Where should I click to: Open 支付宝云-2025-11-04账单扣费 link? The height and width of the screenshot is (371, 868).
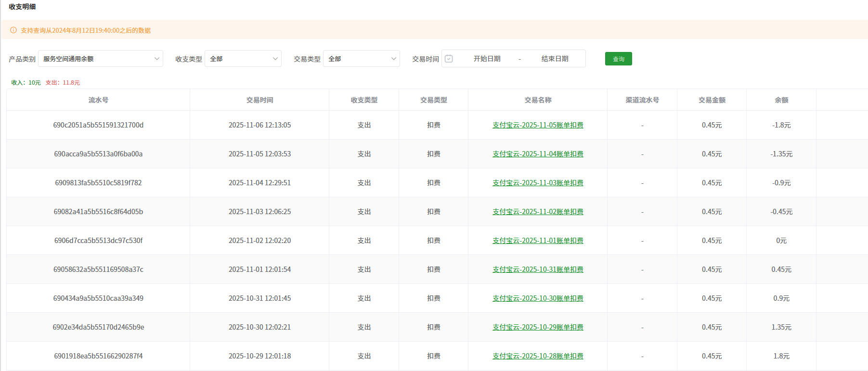(538, 154)
